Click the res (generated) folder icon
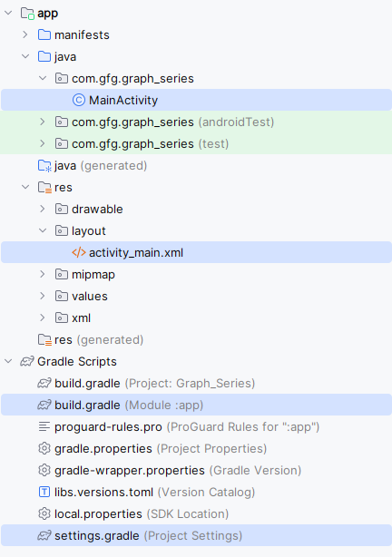The width and height of the screenshot is (392, 557). coord(44,340)
